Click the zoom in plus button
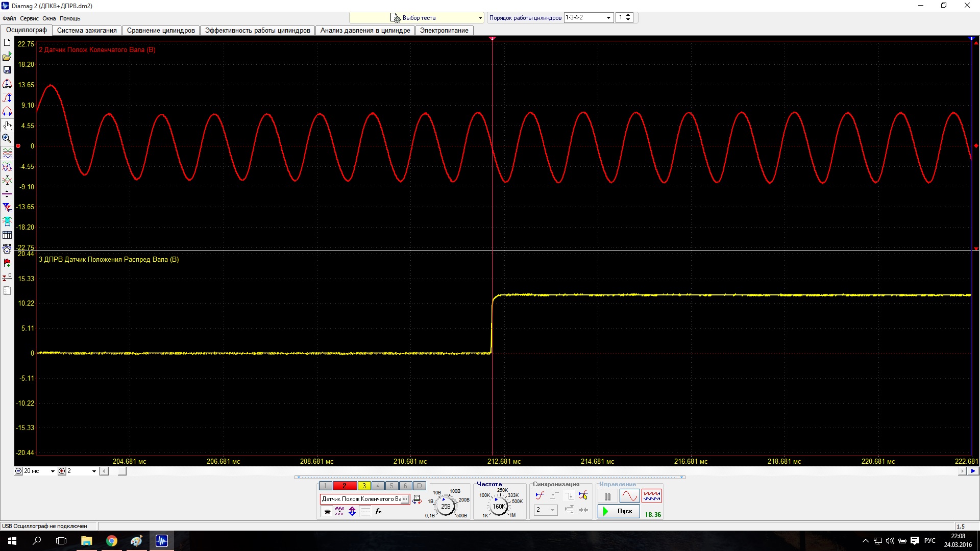This screenshot has height=551, width=980. point(62,471)
